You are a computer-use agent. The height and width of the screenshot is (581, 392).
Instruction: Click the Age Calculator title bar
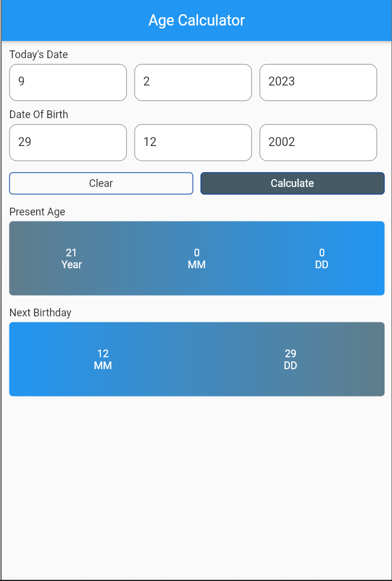(x=196, y=20)
